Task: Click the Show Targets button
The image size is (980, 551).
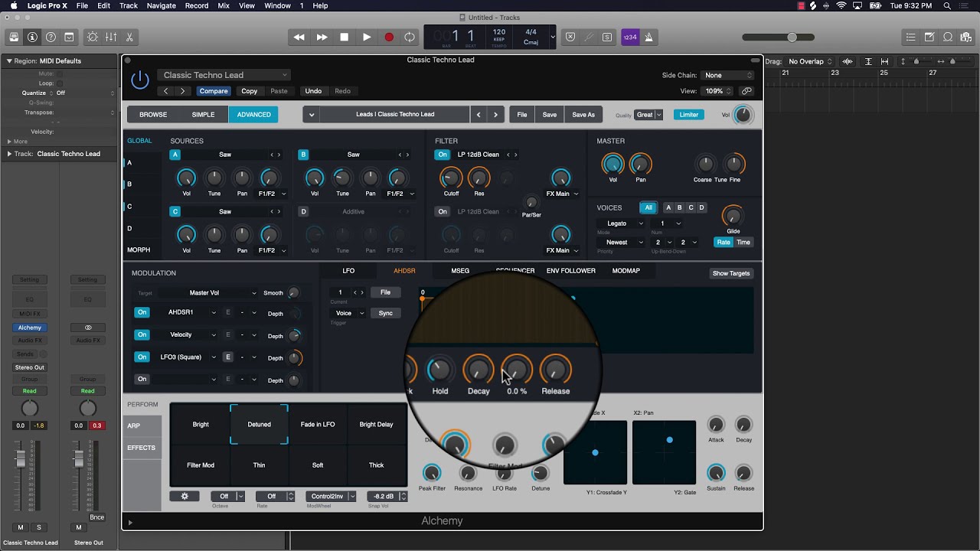Action: pyautogui.click(x=731, y=273)
